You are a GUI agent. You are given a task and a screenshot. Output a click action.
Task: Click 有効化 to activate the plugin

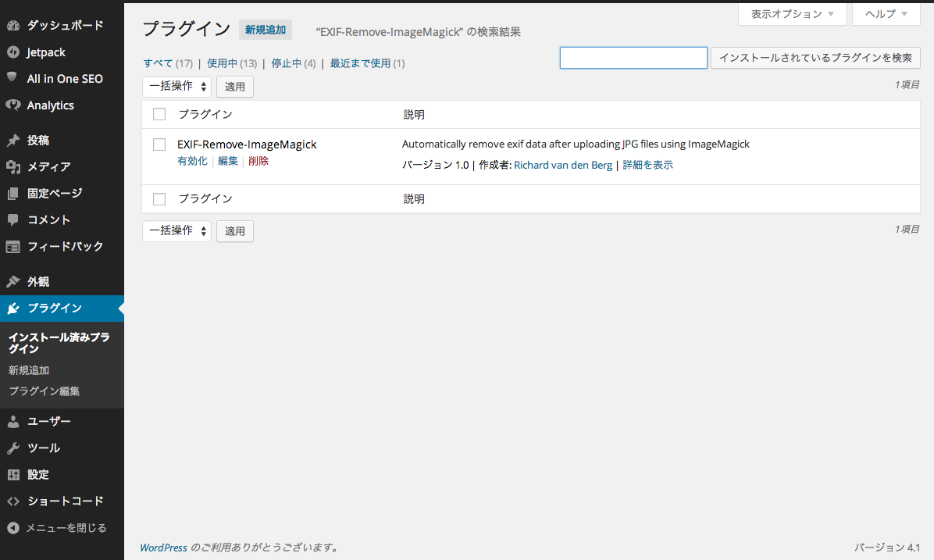[x=192, y=161]
